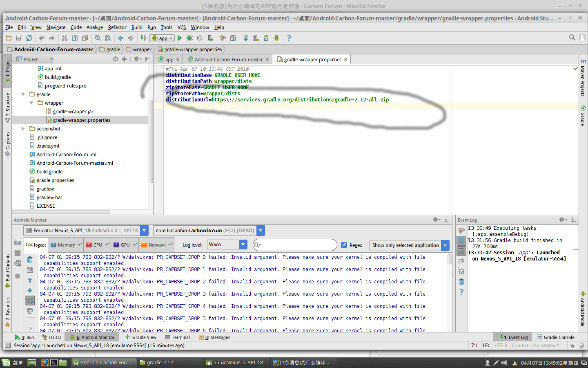Toggle the Regex checkbox

point(344,245)
